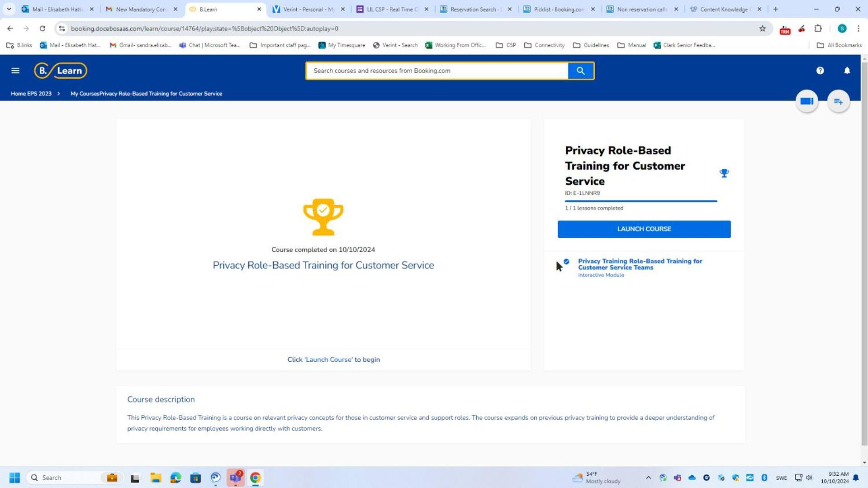Click the B.Learn logo

pyautogui.click(x=61, y=71)
